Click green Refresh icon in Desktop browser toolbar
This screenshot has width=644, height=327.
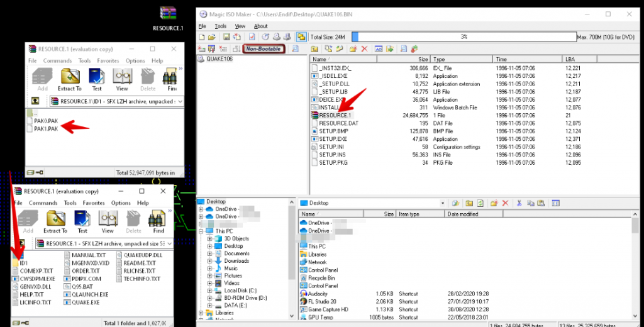point(480,203)
